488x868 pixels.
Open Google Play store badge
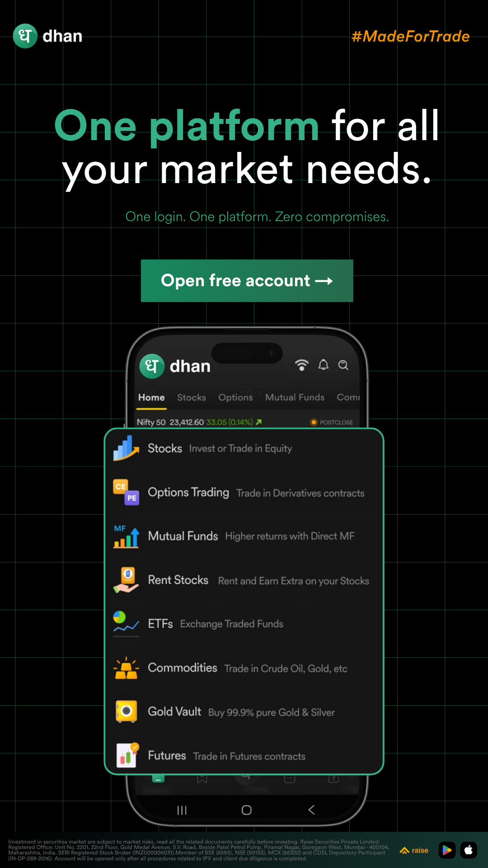pos(447,850)
